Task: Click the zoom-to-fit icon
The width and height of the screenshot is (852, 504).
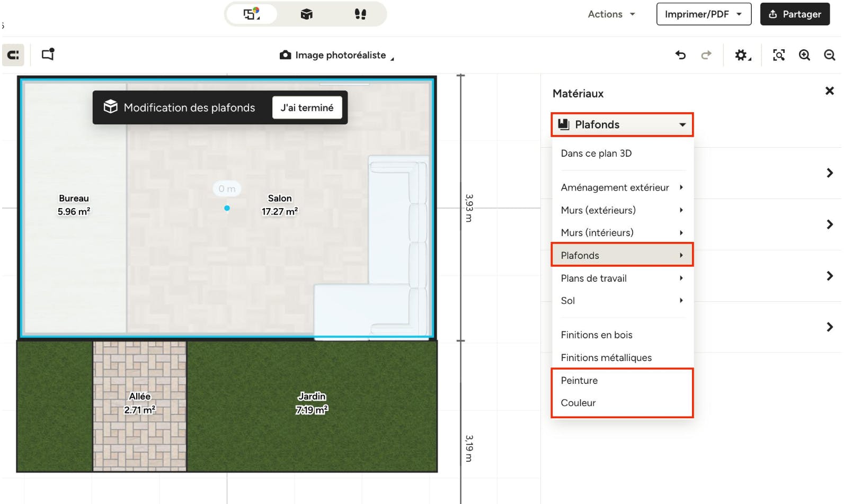Action: (778, 55)
